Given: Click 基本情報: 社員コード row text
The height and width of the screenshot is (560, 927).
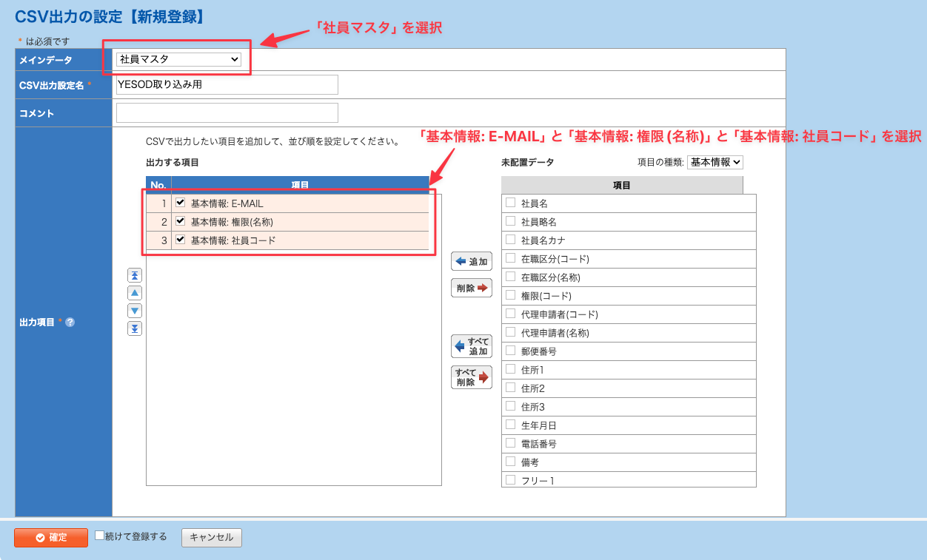Looking at the screenshot, I should (x=233, y=240).
